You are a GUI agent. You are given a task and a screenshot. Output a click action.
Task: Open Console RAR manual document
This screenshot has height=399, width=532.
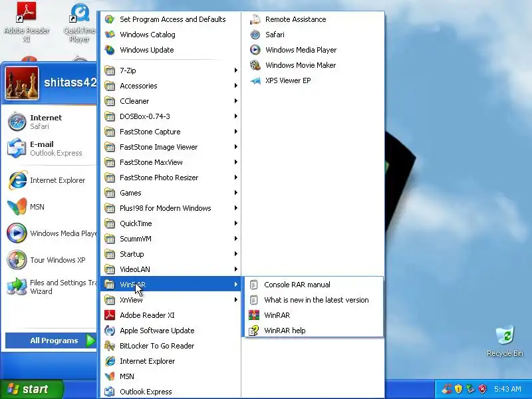[x=313, y=285]
